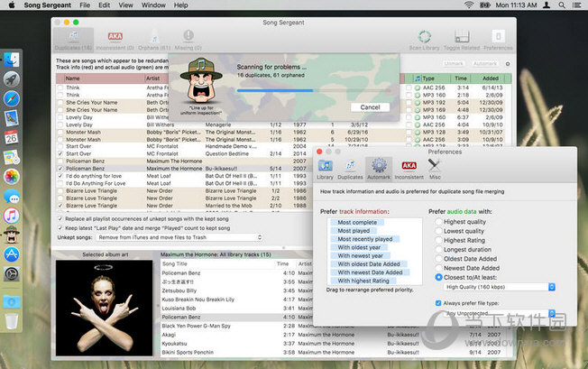This screenshot has height=369, width=588.
Task: Open the File menu
Action: [85, 5]
